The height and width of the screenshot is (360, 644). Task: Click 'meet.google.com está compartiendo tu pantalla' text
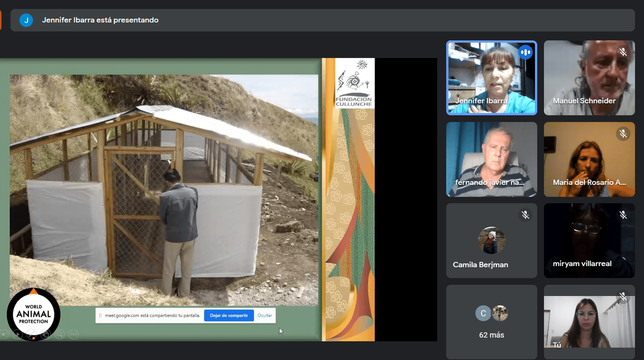(x=152, y=315)
